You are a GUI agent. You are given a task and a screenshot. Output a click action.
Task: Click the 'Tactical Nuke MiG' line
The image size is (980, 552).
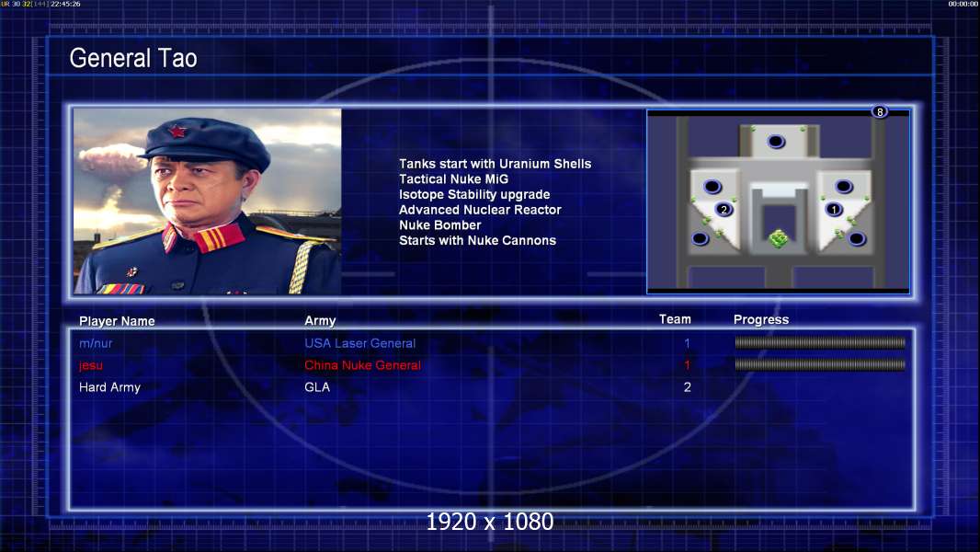point(454,178)
